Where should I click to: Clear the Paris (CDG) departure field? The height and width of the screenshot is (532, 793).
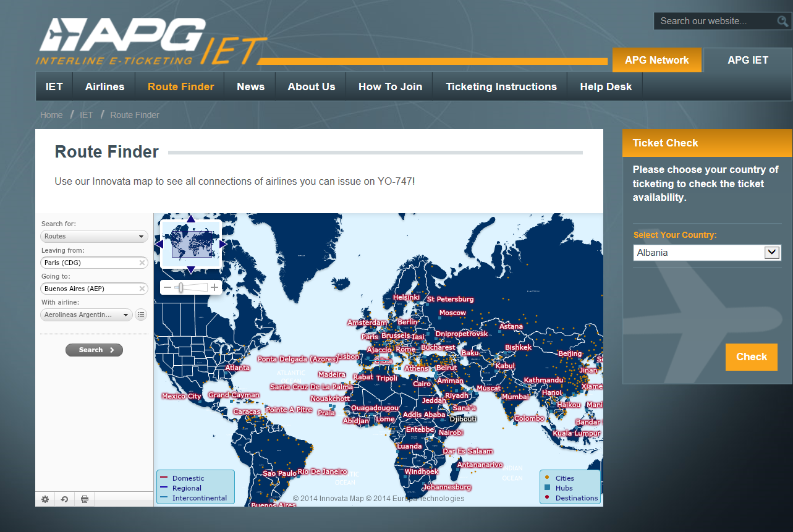(x=142, y=263)
